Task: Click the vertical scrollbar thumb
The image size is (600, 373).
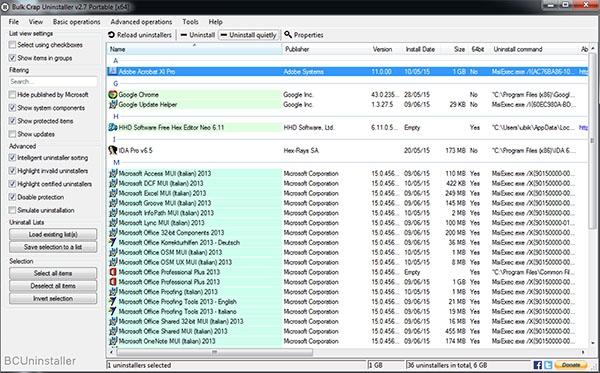Action: point(592,140)
